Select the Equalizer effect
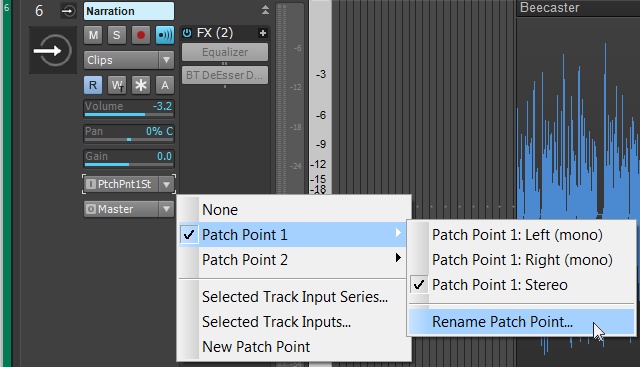Image resolution: width=640 pixels, height=367 pixels. pyautogui.click(x=225, y=52)
